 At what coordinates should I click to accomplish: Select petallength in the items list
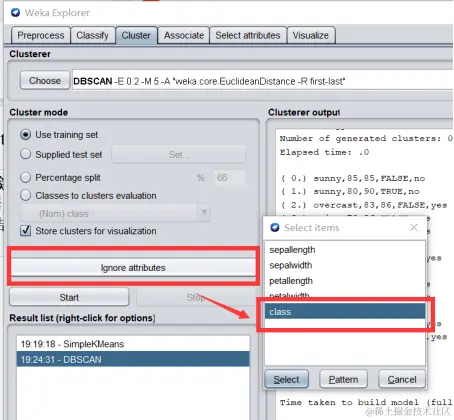345,281
